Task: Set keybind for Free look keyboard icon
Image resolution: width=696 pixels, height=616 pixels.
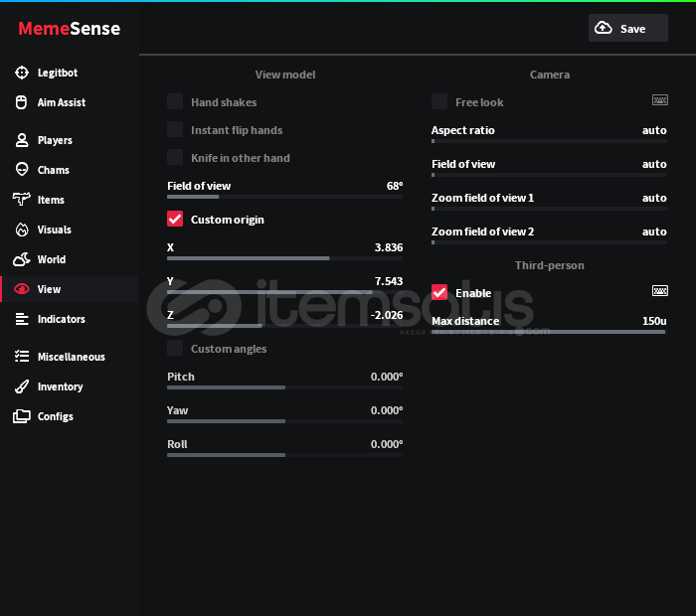Action: coord(659,100)
